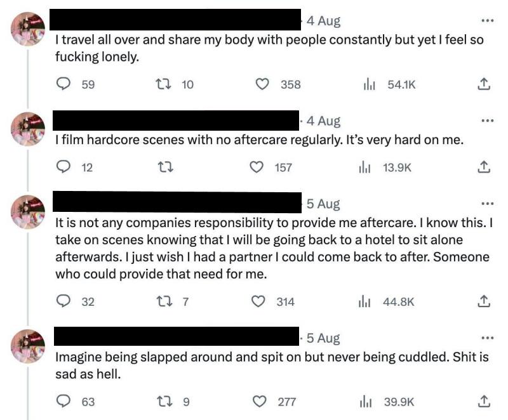Screen dimensions: 508x420
Task: Open more options on second tweet
Action: 487,121
